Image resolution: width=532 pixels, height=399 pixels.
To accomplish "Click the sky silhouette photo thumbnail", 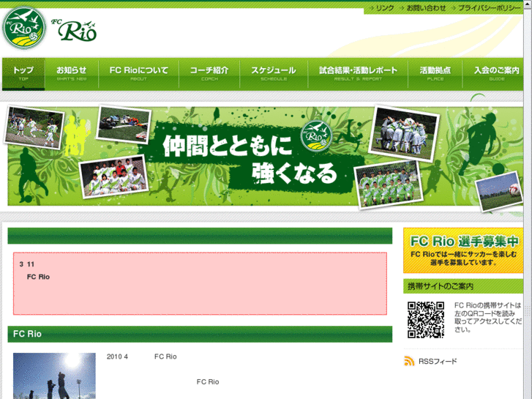I will coord(54,376).
